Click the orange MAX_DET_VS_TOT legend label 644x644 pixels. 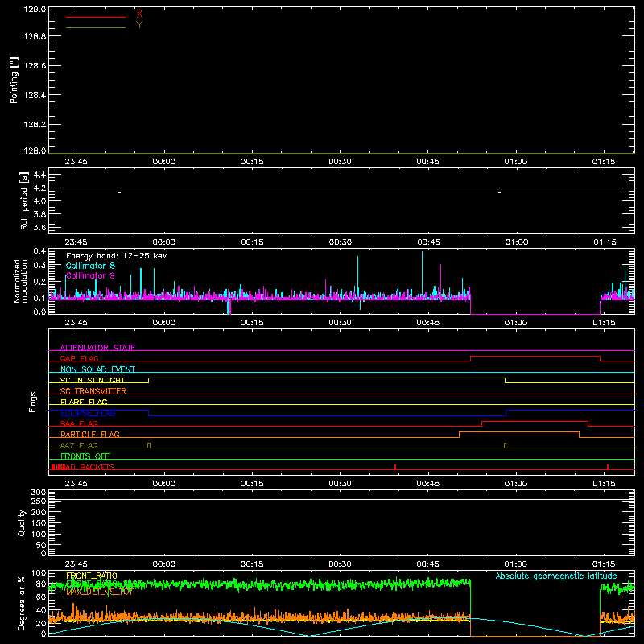click(99, 592)
